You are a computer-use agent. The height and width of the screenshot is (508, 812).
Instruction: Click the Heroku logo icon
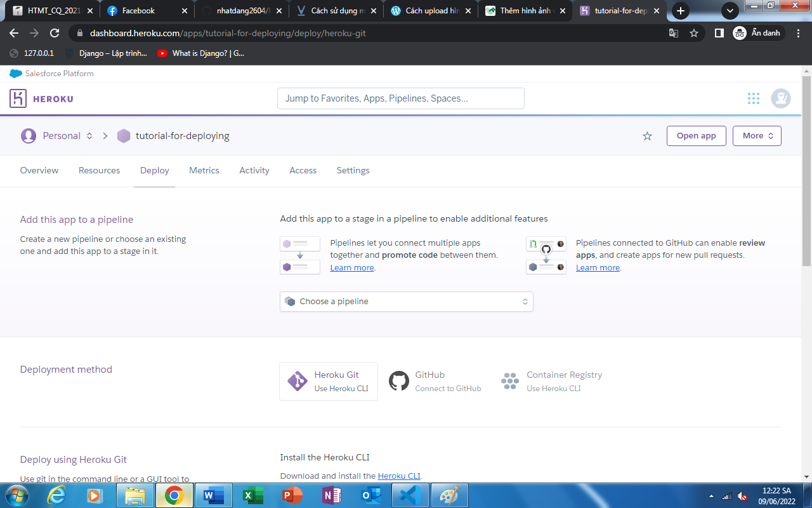click(x=18, y=98)
